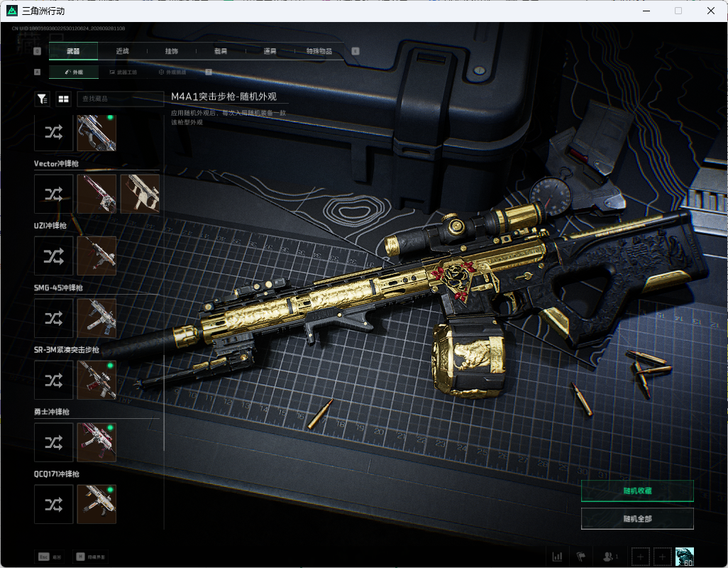The height and width of the screenshot is (568, 728).
Task: Open the statistics bar chart icon
Action: (x=557, y=557)
